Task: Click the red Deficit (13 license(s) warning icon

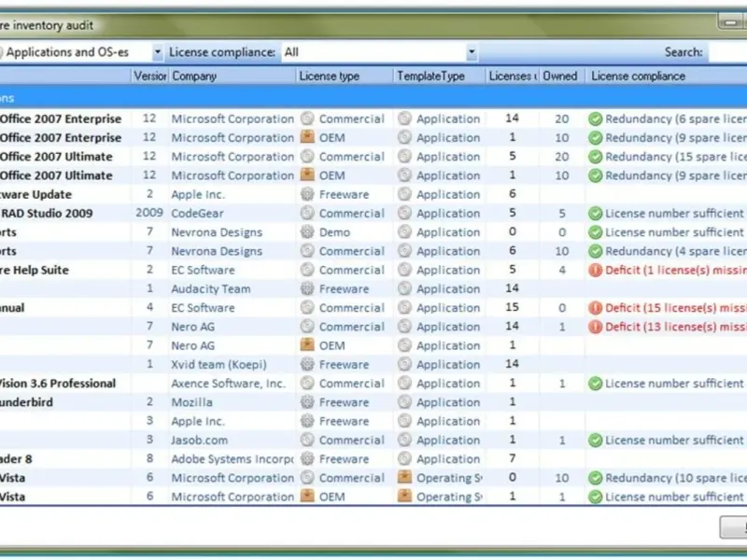Action: click(595, 328)
